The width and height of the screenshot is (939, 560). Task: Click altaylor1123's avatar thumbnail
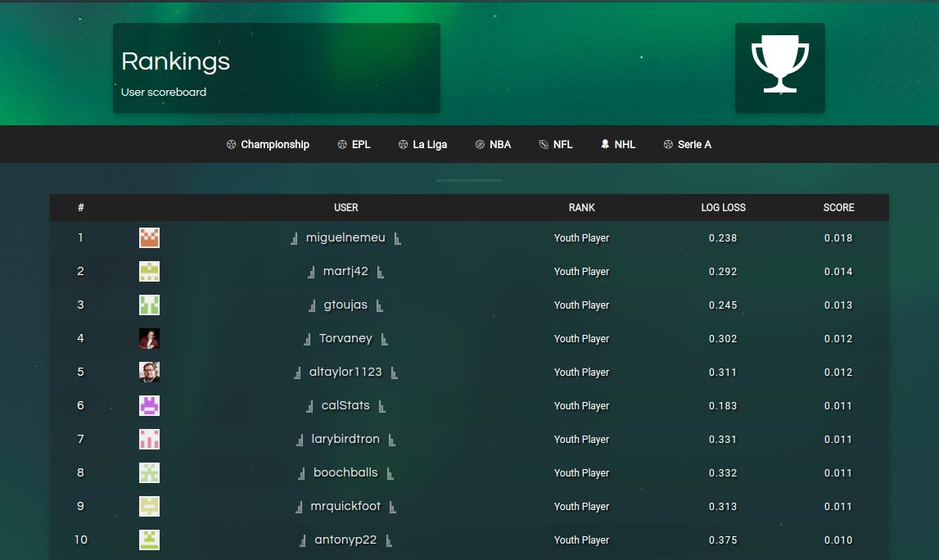149,372
